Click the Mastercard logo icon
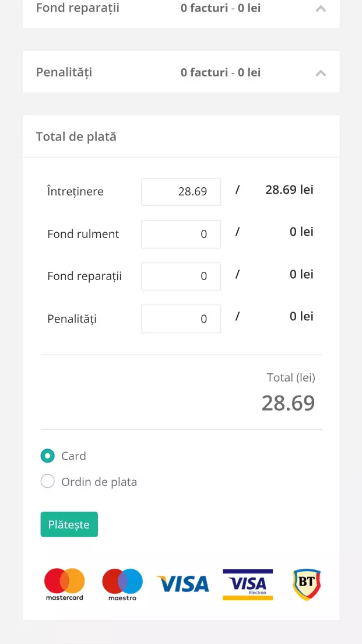The height and width of the screenshot is (644, 362). pyautogui.click(x=65, y=584)
